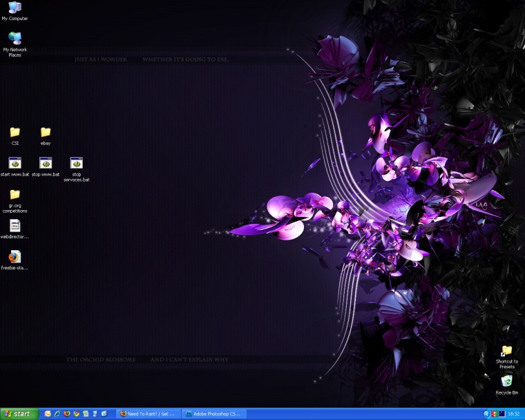
Task: Select the freebie-sta Firefox document icon
Action: click(x=15, y=260)
